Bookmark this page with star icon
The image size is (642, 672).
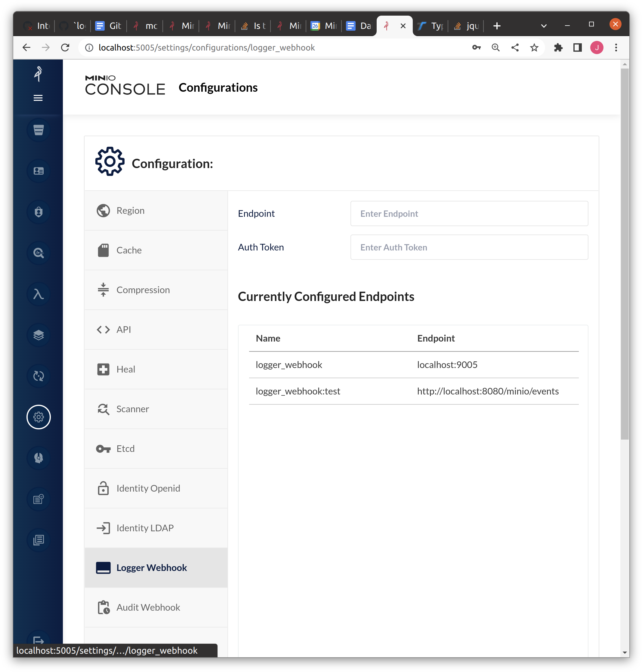pos(534,48)
